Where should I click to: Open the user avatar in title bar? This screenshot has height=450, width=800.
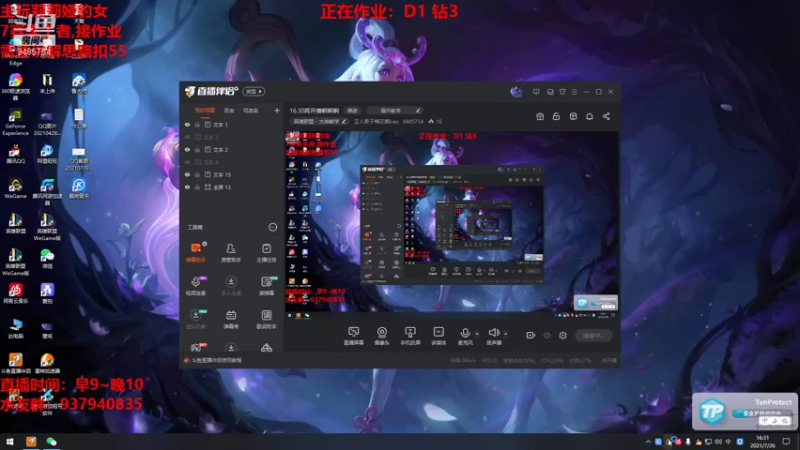(516, 92)
